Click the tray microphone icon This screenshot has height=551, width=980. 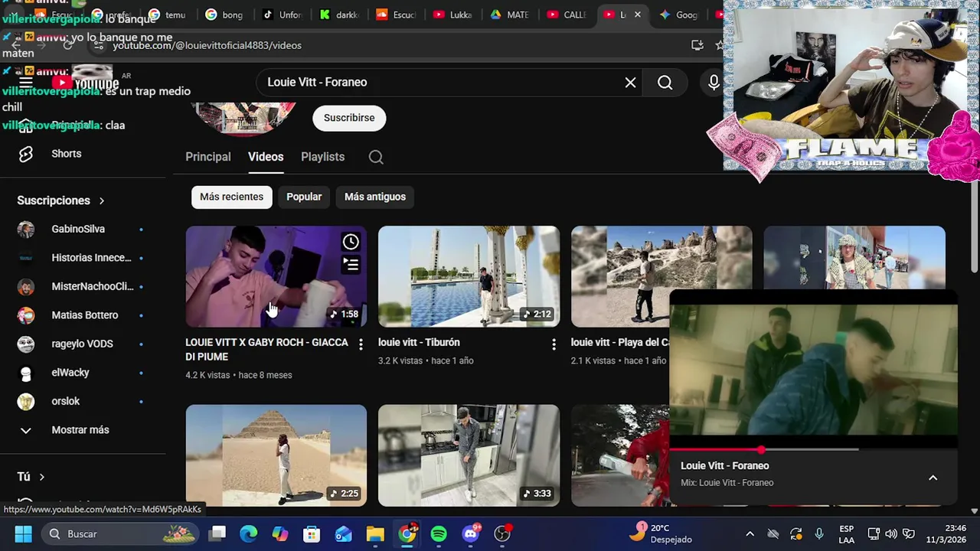coord(819,533)
